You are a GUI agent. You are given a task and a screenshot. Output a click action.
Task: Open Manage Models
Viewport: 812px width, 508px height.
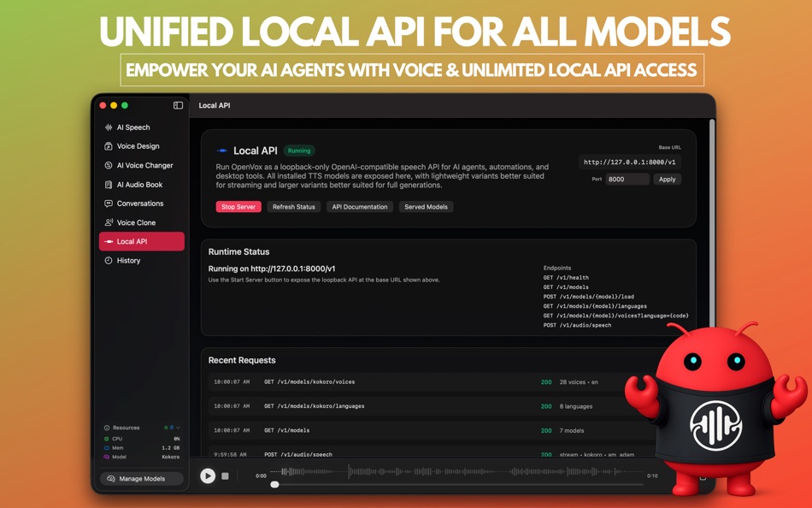pyautogui.click(x=142, y=478)
